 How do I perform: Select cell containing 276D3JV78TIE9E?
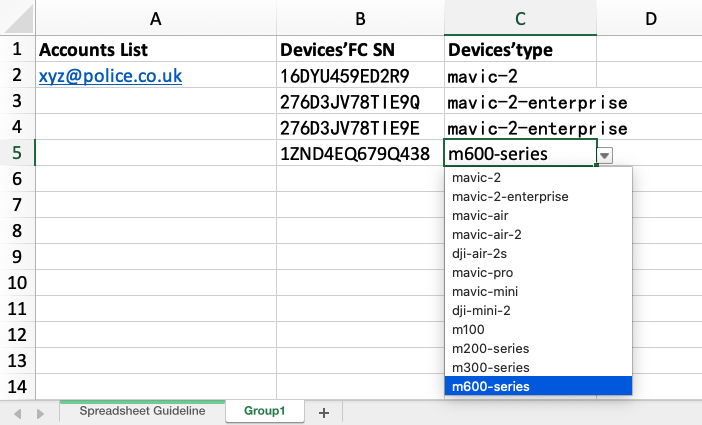click(360, 127)
